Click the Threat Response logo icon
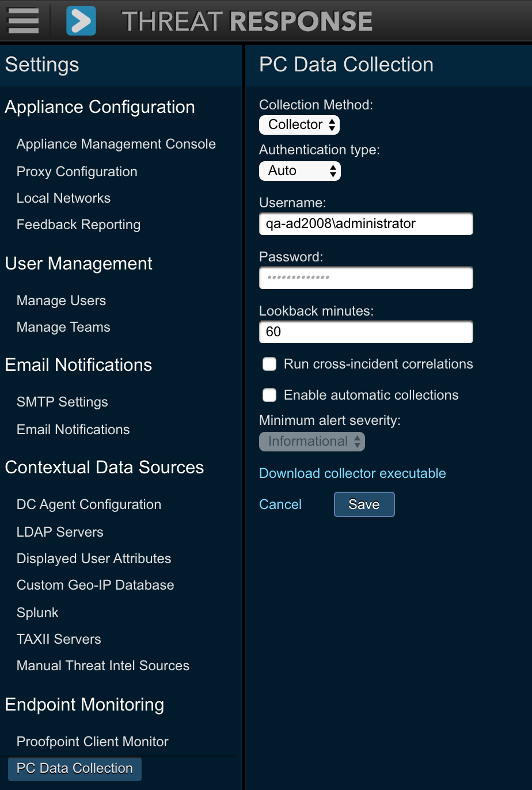 coord(81,21)
